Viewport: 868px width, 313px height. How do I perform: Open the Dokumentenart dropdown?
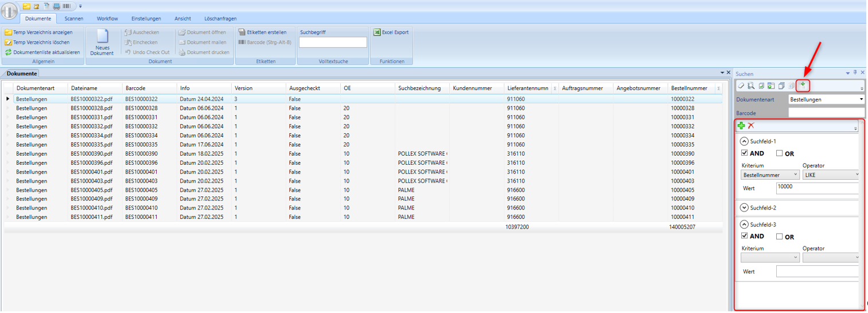pos(861,99)
